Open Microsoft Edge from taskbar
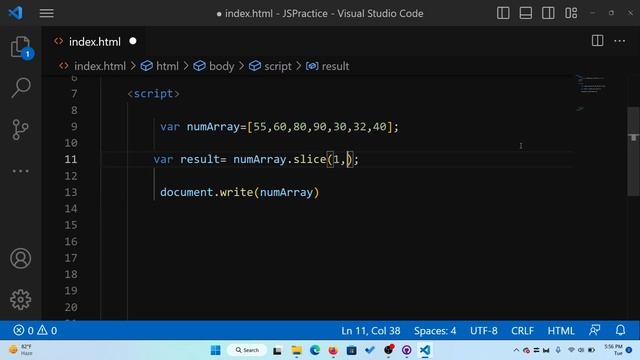This screenshot has height=360, width=640. coord(315,350)
